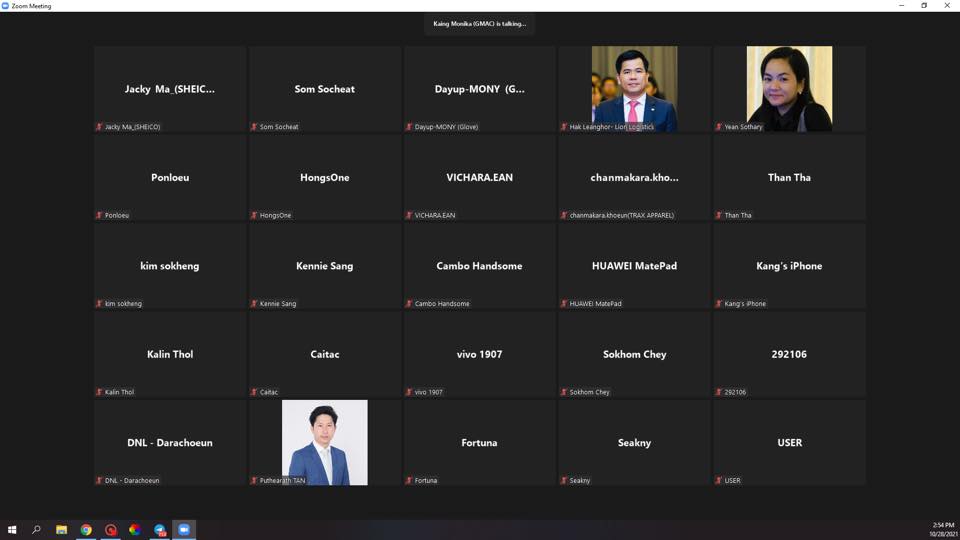
Task: Click muted mic icon beside Som Socheat label
Action: [x=254, y=127]
